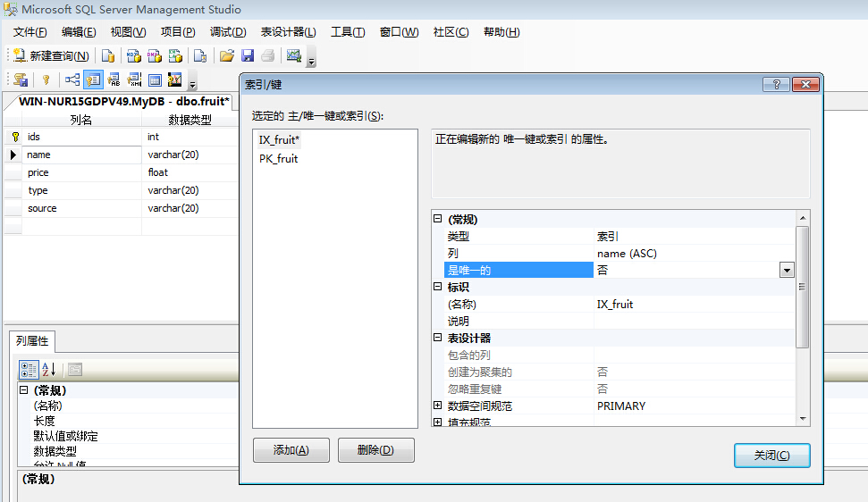Click the Generate Change Script icon
This screenshot has height=502, width=868.
21,80
